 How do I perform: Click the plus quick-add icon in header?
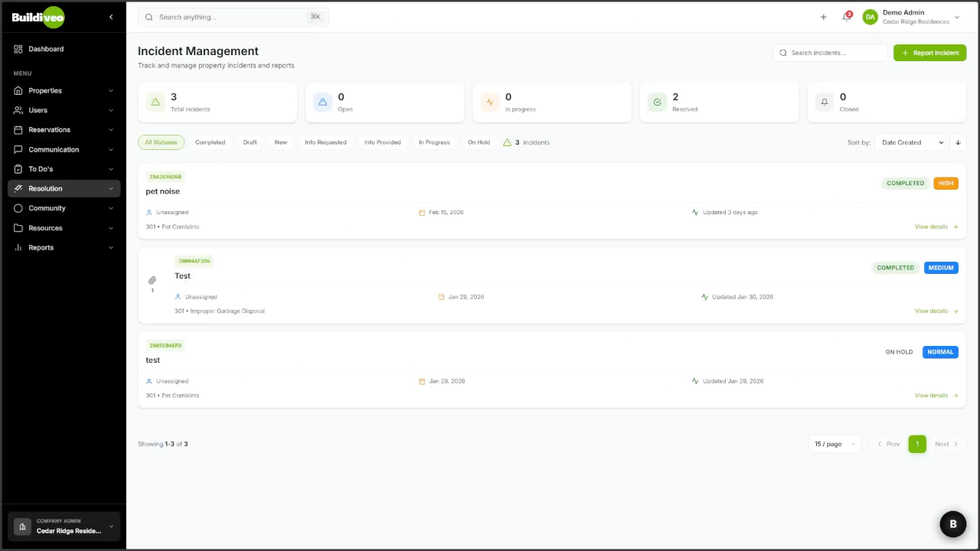click(x=823, y=17)
